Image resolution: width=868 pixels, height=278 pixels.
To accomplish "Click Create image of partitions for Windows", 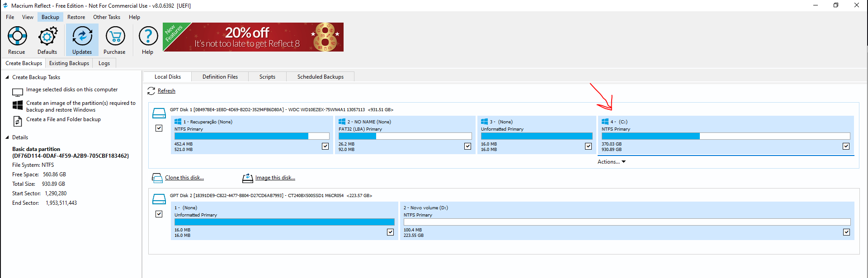I will pyautogui.click(x=81, y=106).
